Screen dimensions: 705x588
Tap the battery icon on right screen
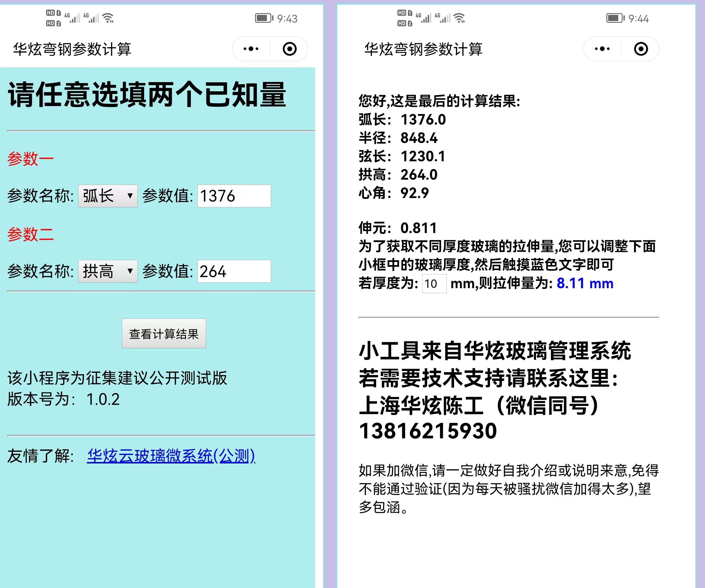coord(615,18)
